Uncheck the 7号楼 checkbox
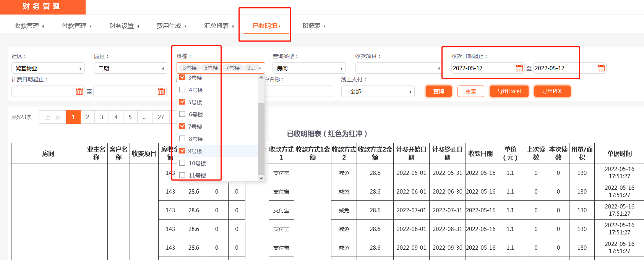Image resolution: width=644 pixels, height=260 pixels. 182,126
